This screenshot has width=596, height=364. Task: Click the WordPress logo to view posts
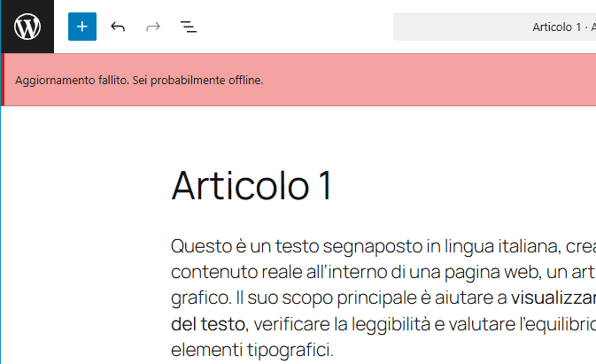[x=27, y=27]
